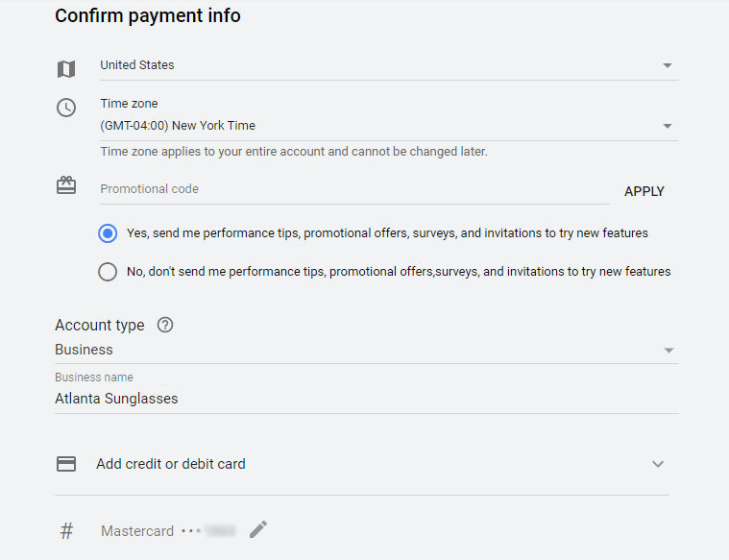The height and width of the screenshot is (560, 729).
Task: Open the New York Time zone dropdown
Action: coord(667,126)
